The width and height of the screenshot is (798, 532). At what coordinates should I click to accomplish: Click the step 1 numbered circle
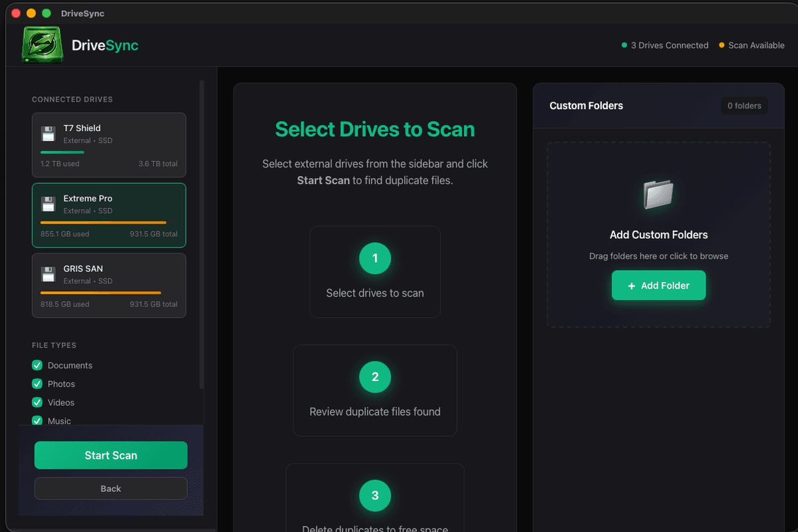tap(374, 259)
